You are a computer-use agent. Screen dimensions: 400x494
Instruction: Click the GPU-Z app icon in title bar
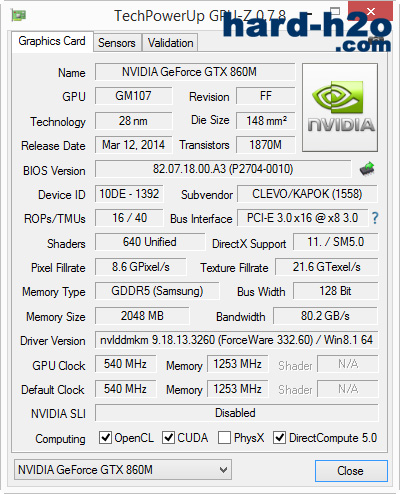(x=19, y=15)
